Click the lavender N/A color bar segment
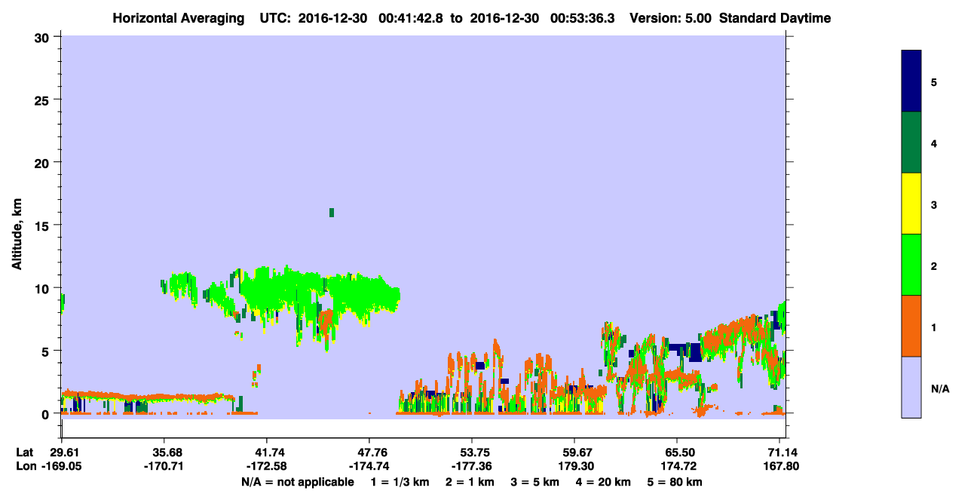Image resolution: width=980 pixels, height=503 pixels. pyautogui.click(x=911, y=387)
